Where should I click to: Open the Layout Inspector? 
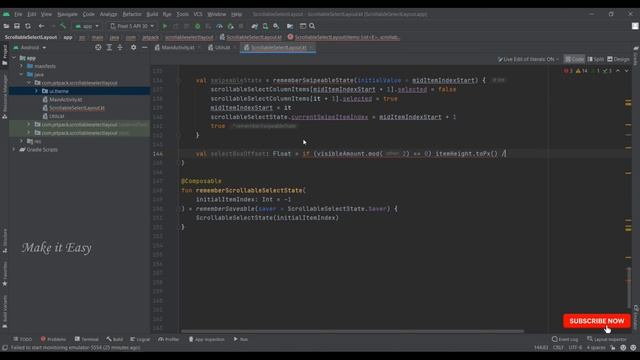[607, 339]
